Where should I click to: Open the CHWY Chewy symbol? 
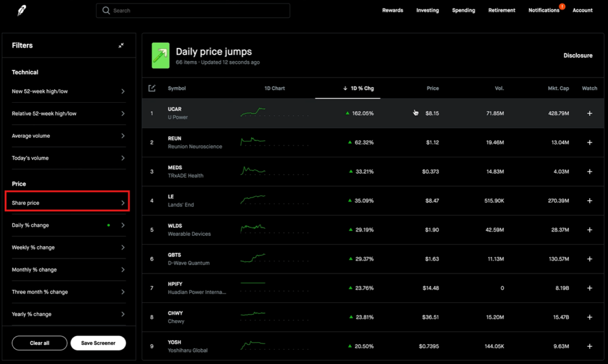(x=176, y=316)
